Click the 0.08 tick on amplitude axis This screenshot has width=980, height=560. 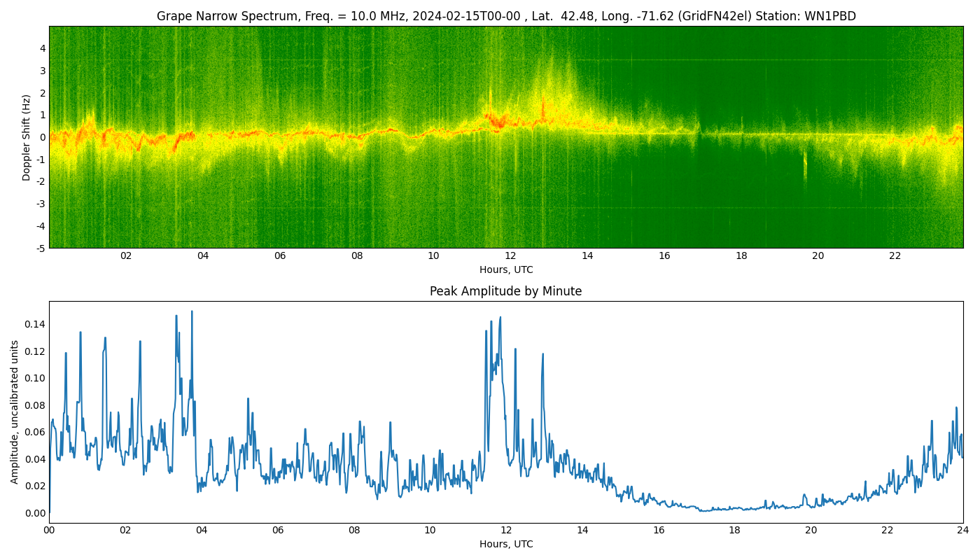click(34, 405)
